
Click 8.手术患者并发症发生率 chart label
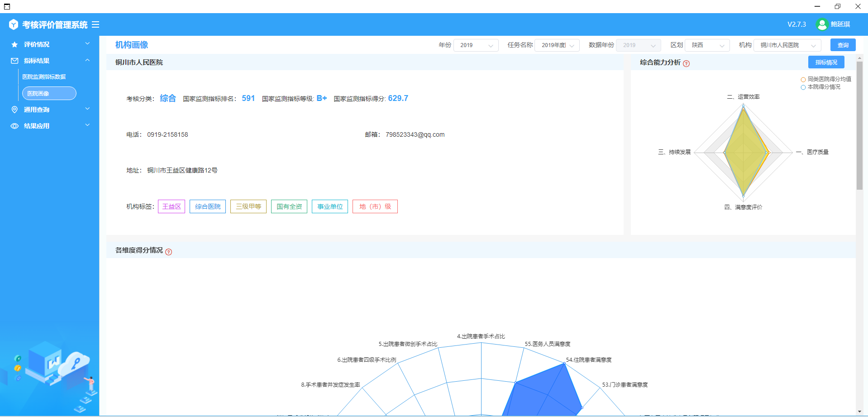[x=331, y=385]
